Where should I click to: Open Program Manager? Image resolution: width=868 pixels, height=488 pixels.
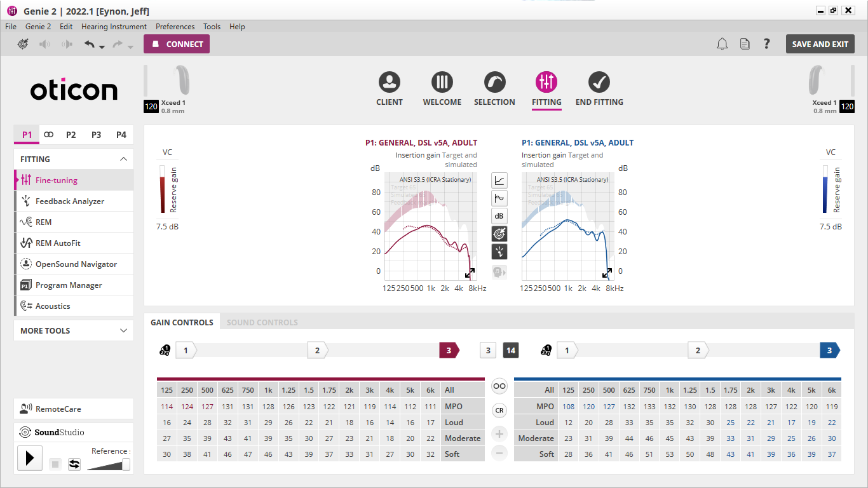point(74,285)
